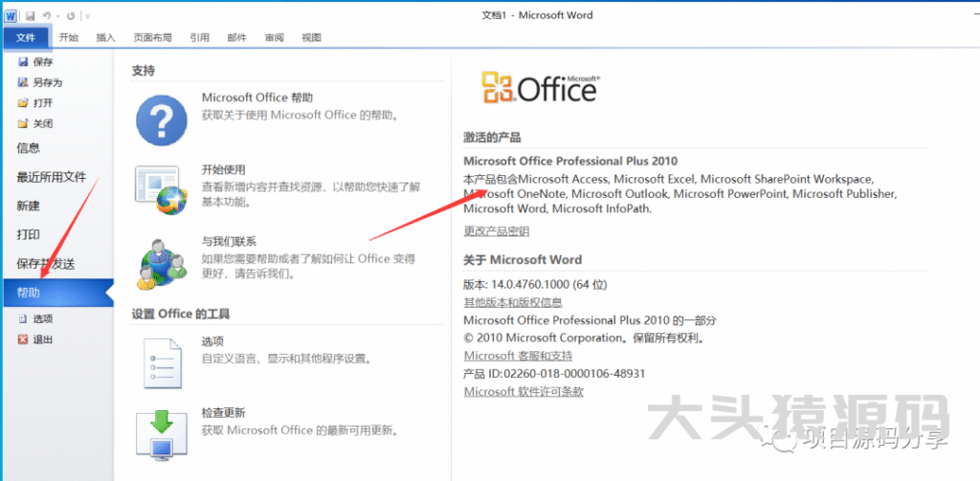
Task: Click the 更改产品密钥 link
Action: point(497,231)
